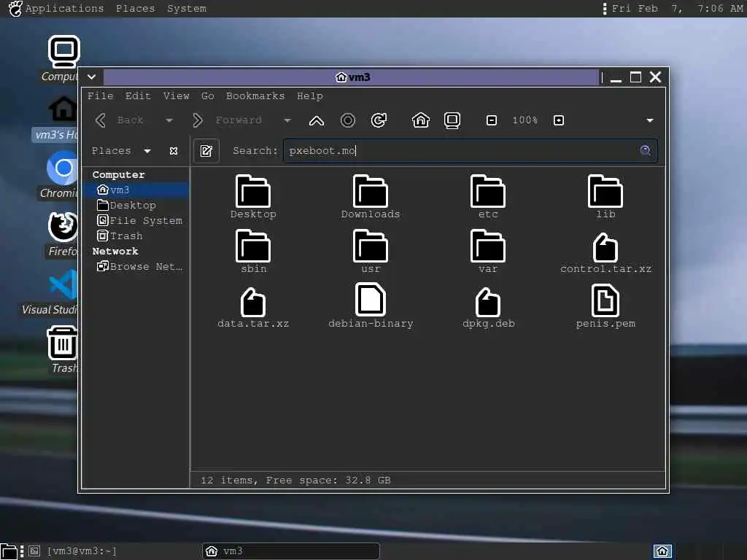Select the etc folder
The width and height of the screenshot is (747, 560).
(488, 197)
